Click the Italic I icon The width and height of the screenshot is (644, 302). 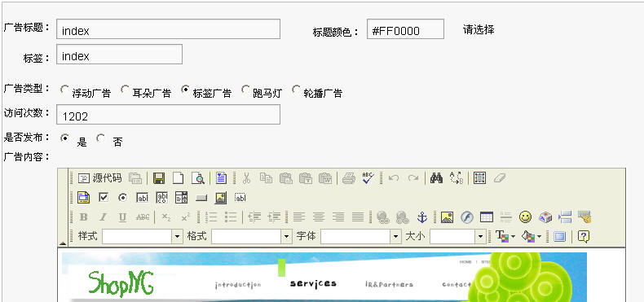103,217
